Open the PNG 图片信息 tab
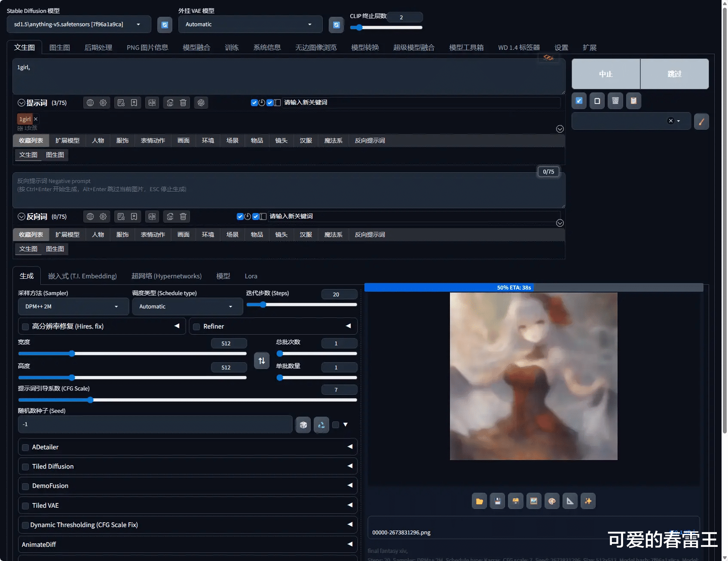 click(x=147, y=47)
